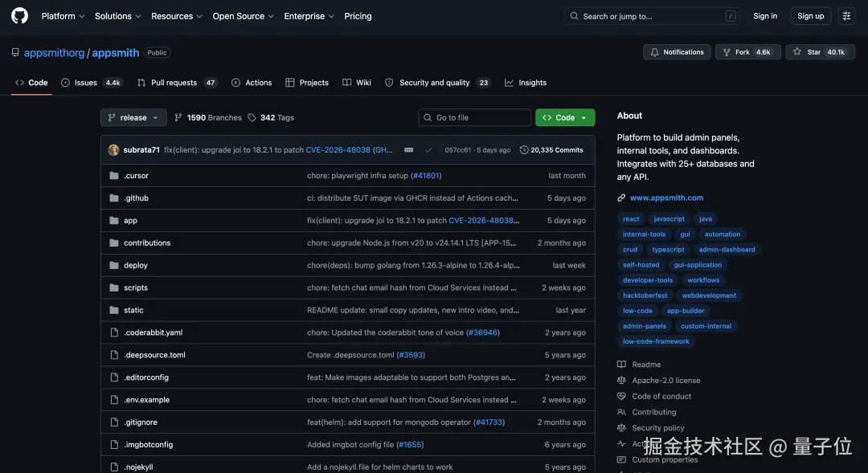
Task: Open the CVE-2026-48038 link in commit header
Action: point(338,150)
